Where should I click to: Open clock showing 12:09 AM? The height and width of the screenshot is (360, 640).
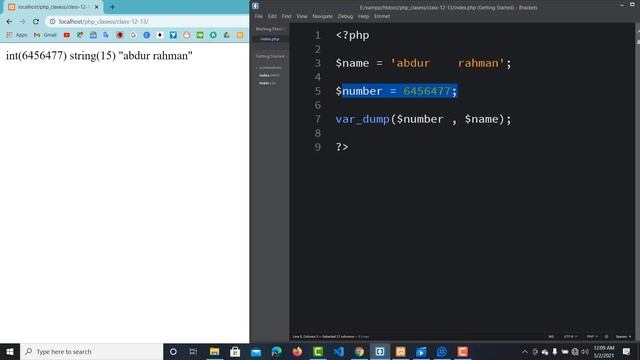click(604, 352)
